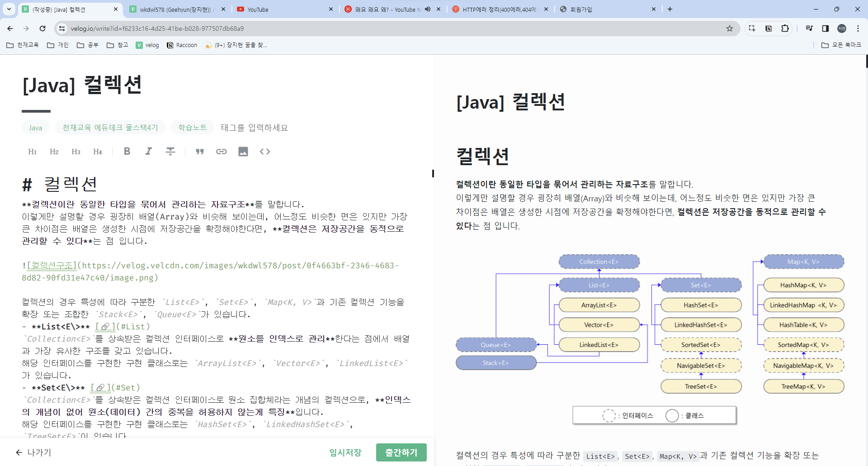Save draft with 임시저장 button
The height and width of the screenshot is (466, 868).
(x=345, y=452)
